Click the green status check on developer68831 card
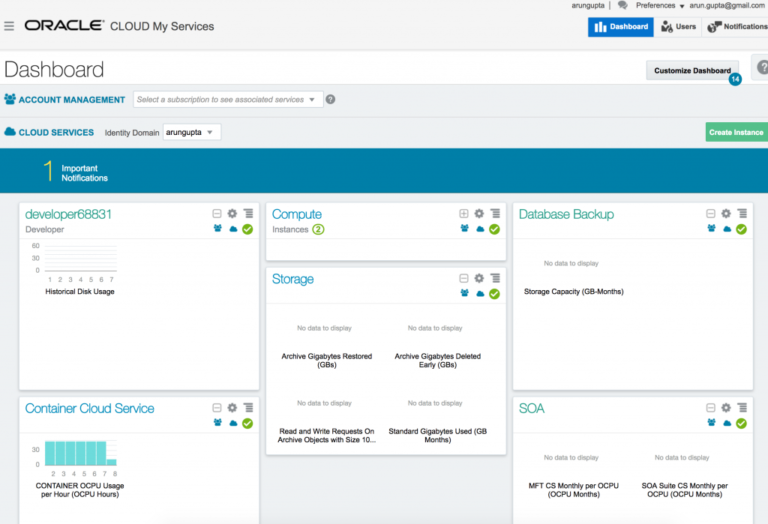The width and height of the screenshot is (768, 524). [x=248, y=229]
